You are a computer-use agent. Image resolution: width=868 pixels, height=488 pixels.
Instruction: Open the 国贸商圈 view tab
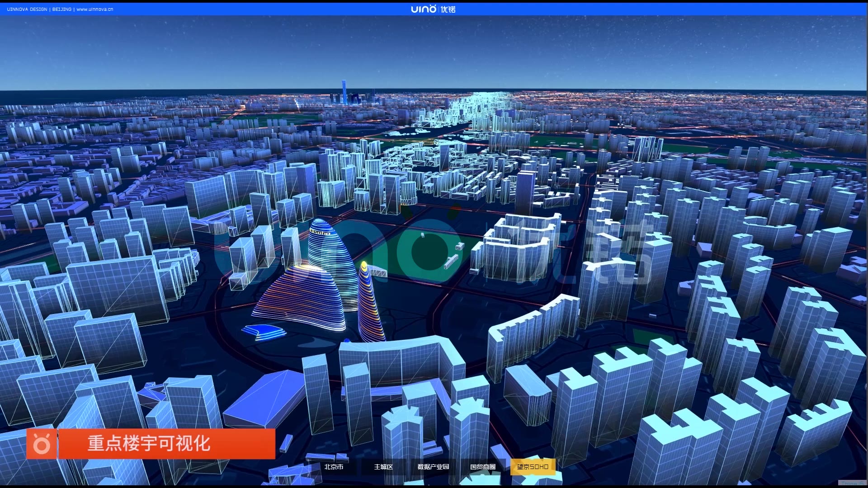483,467
